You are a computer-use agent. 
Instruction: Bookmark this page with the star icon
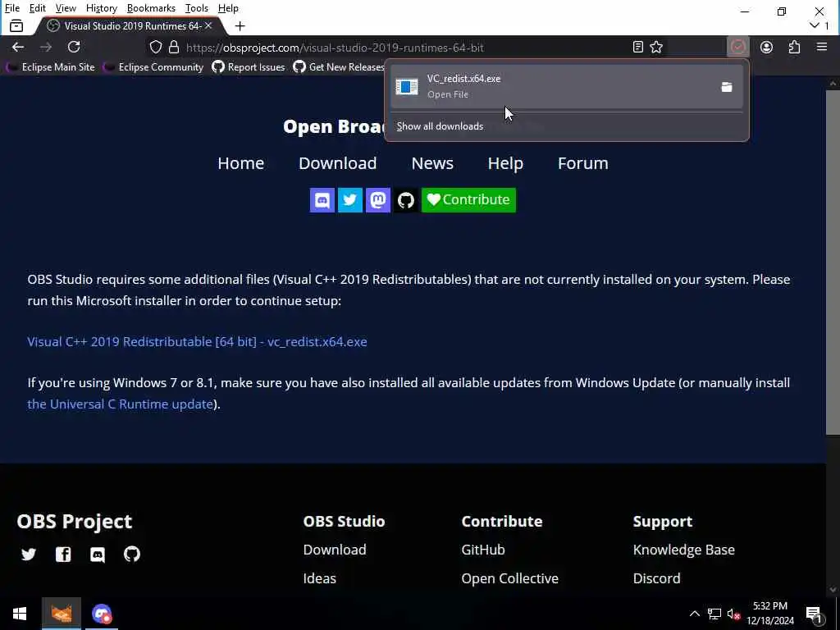pos(656,47)
